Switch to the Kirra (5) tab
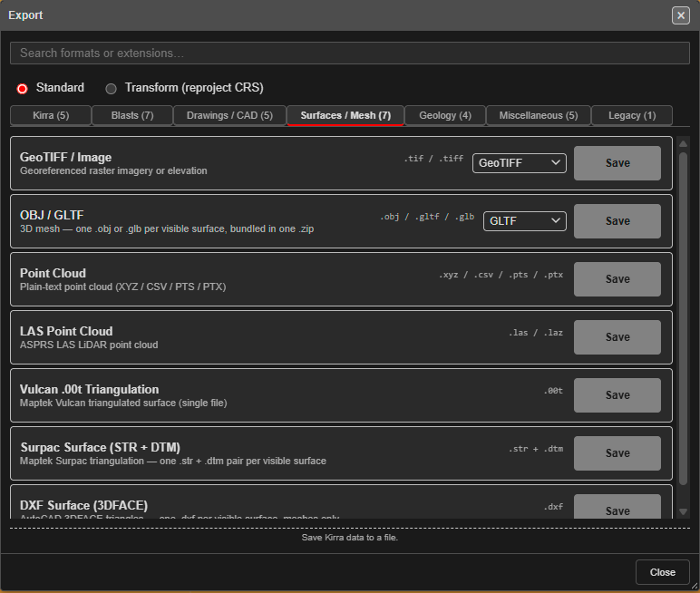 point(51,116)
